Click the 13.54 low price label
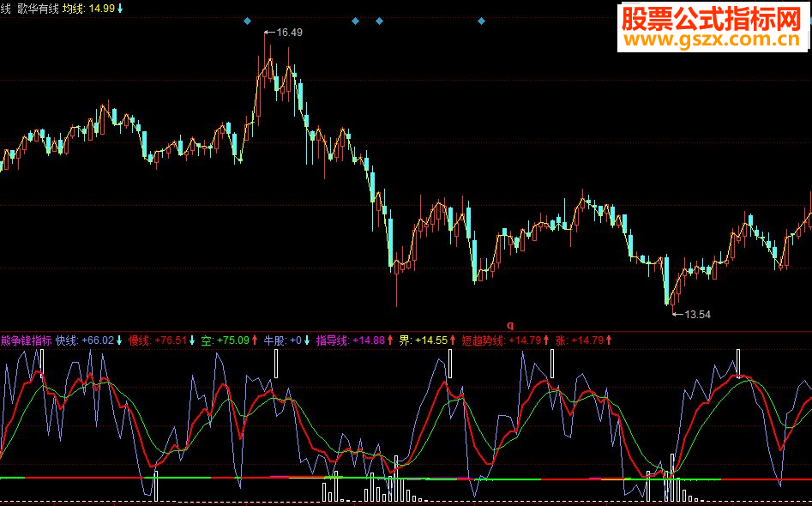Image resolution: width=812 pixels, height=506 pixels. (698, 315)
